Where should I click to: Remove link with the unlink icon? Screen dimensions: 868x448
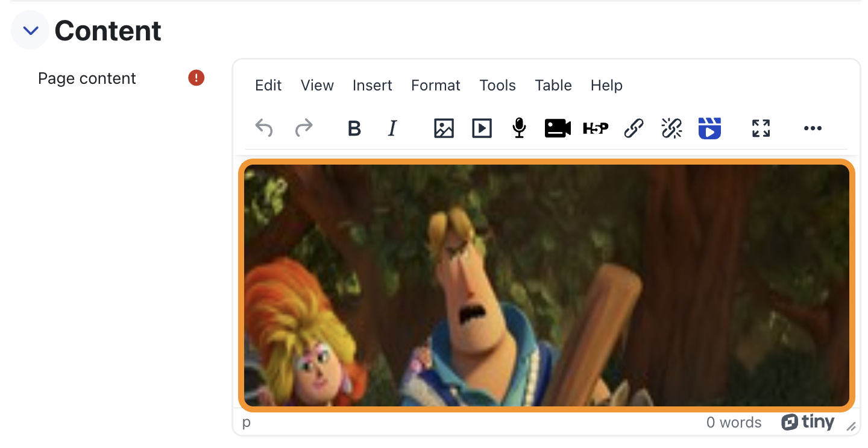[671, 128]
